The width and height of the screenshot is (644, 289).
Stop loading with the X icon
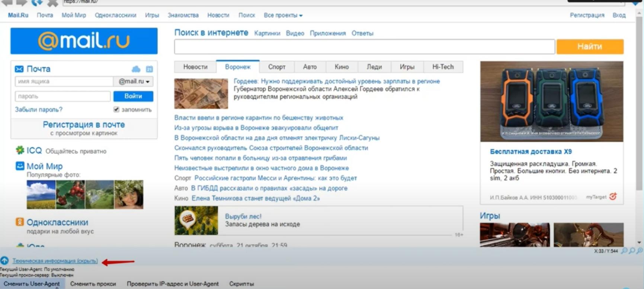point(52,3)
